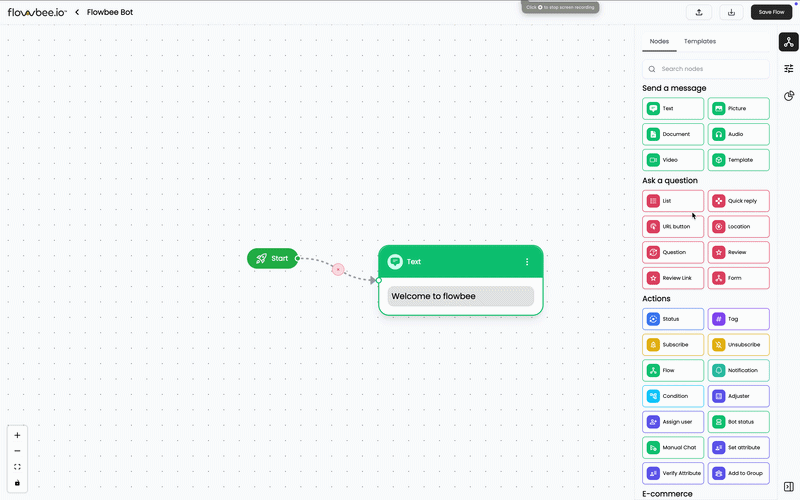
Task: Open the sliders settings sidebar icon
Action: (789, 69)
